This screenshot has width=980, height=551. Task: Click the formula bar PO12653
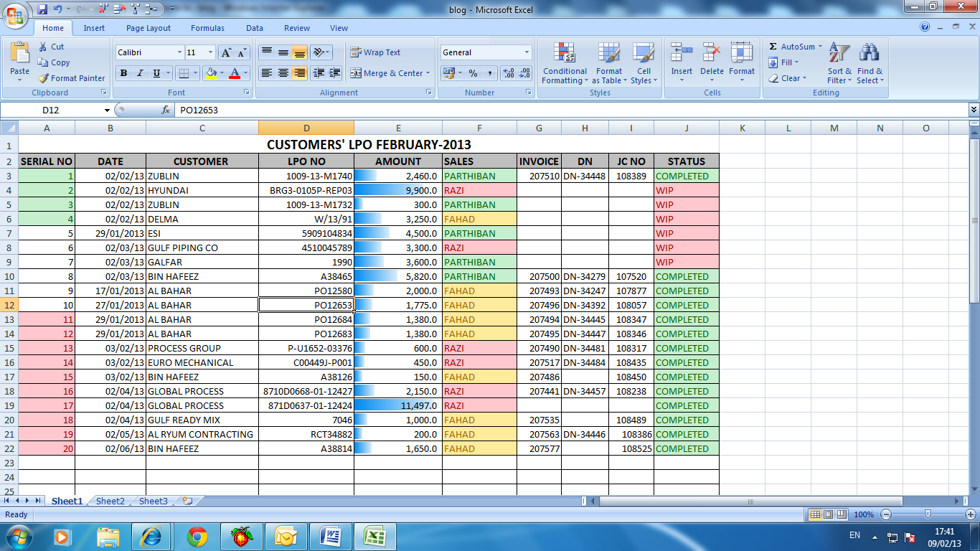point(570,110)
